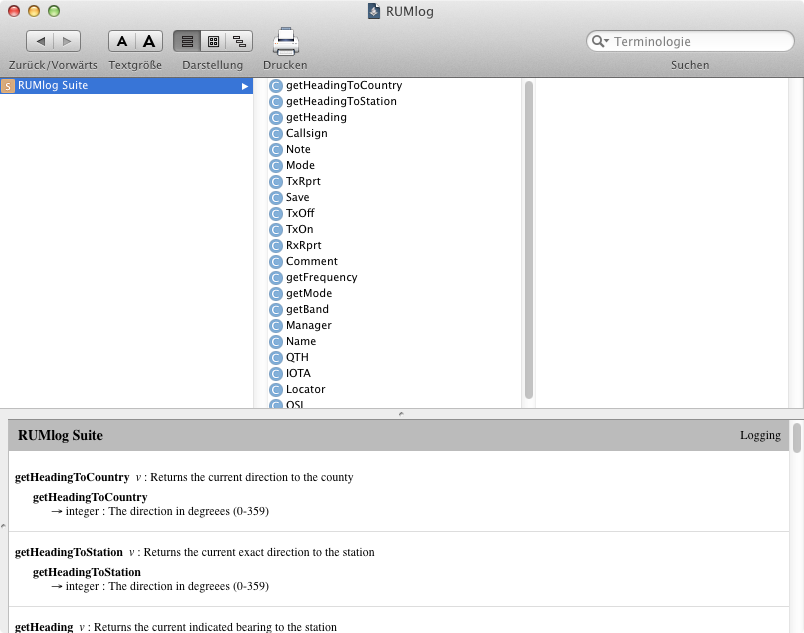
Task: Switch to hierarchy tree view display
Action: tap(239, 41)
